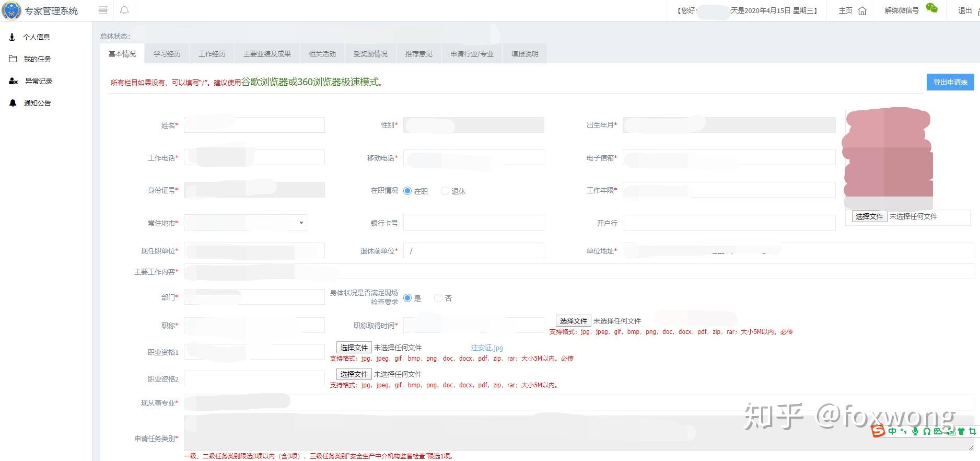The height and width of the screenshot is (461, 980).
Task: Open the 注安证.jpg link
Action: point(487,348)
